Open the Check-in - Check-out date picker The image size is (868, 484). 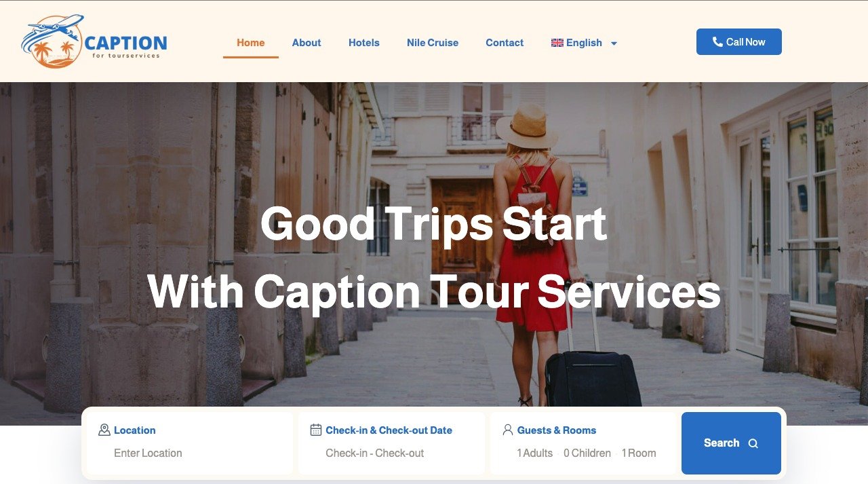(375, 453)
